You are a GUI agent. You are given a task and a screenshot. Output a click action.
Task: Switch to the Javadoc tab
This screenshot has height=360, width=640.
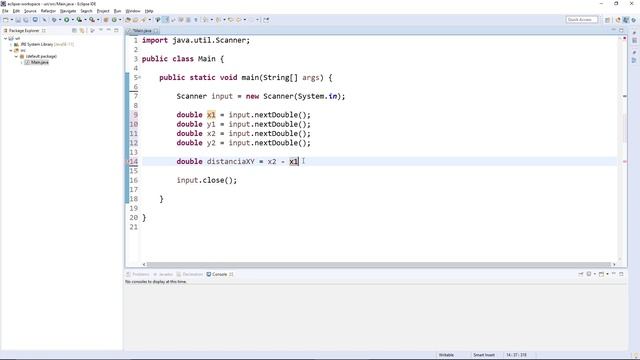163,274
